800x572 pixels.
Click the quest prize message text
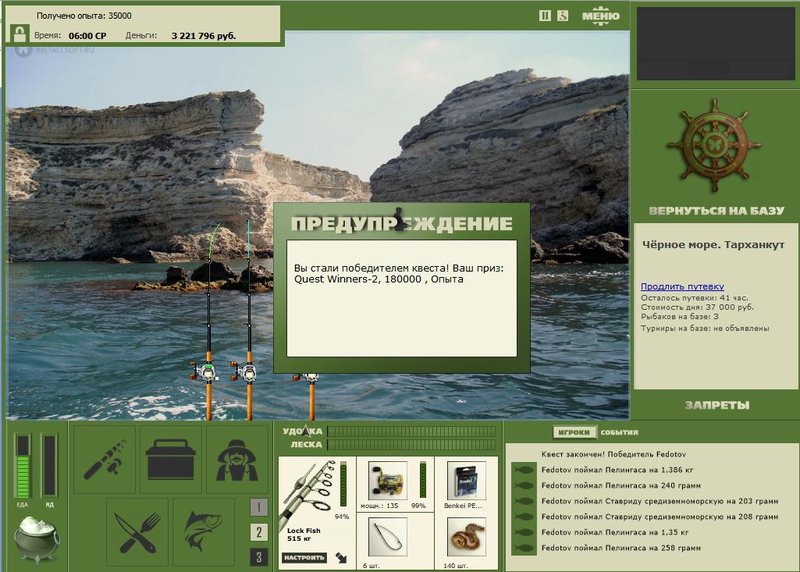399,273
